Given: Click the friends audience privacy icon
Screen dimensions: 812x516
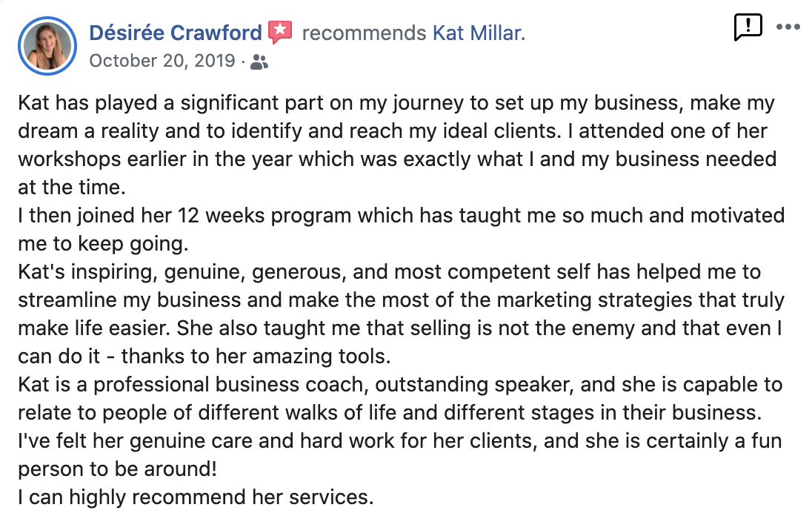Looking at the screenshot, I should 259,62.
